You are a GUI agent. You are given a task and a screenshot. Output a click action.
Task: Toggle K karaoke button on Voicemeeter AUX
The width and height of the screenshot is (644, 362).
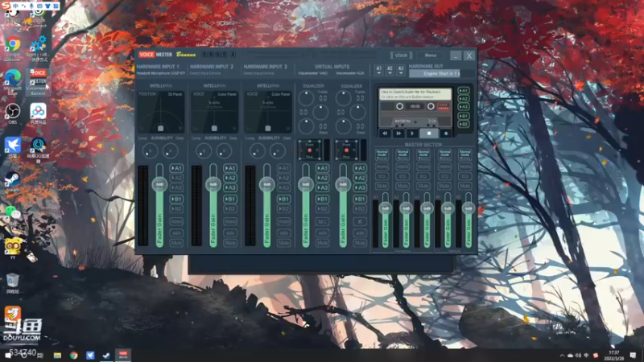(x=360, y=222)
